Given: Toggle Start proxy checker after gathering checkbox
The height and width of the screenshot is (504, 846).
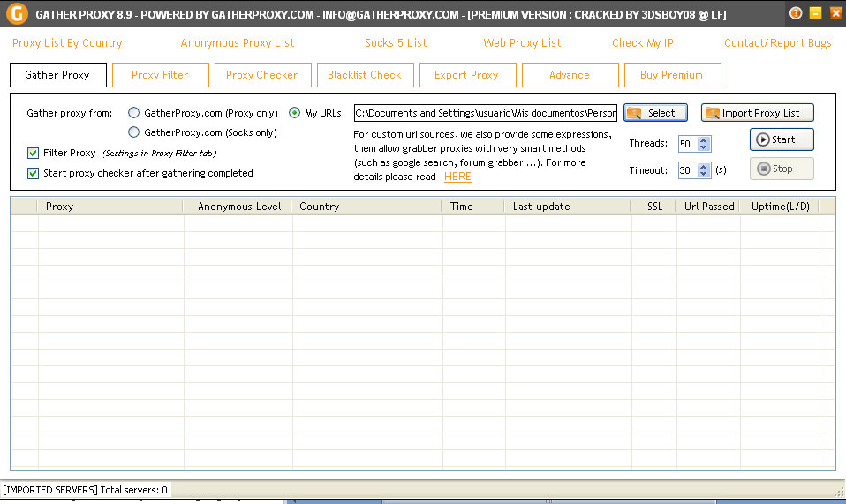Looking at the screenshot, I should [x=33, y=173].
